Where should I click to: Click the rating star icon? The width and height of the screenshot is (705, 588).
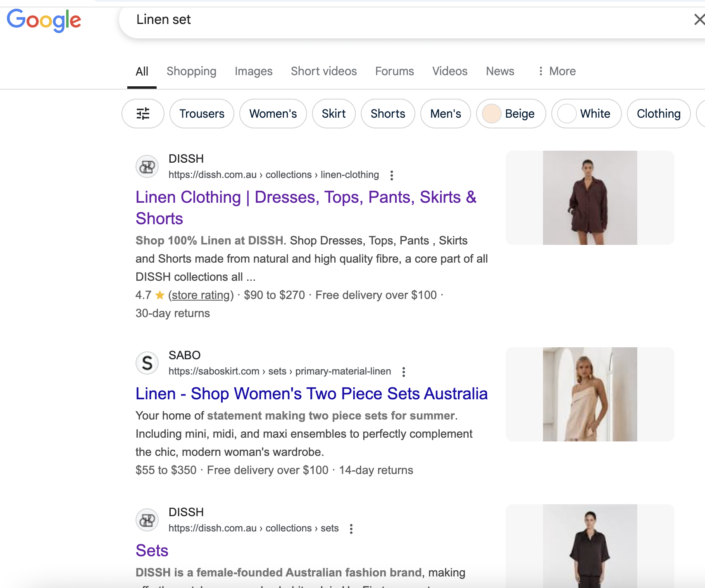(x=160, y=295)
